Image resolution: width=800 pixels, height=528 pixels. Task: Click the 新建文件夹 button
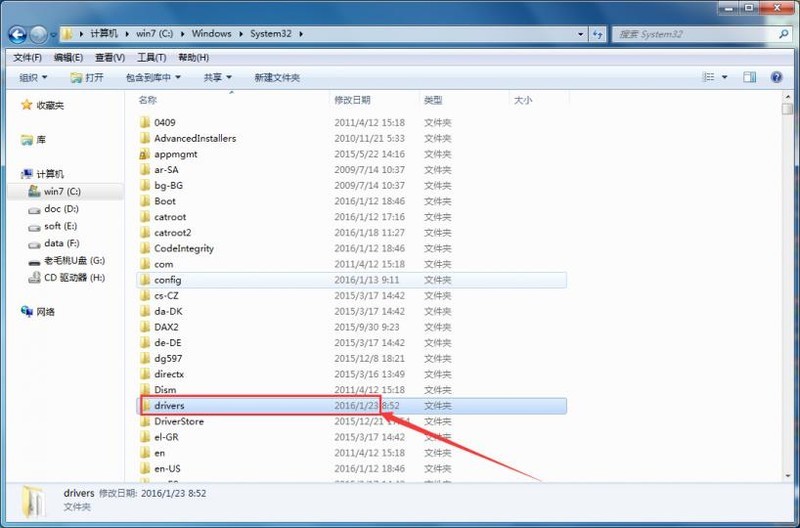coord(277,78)
